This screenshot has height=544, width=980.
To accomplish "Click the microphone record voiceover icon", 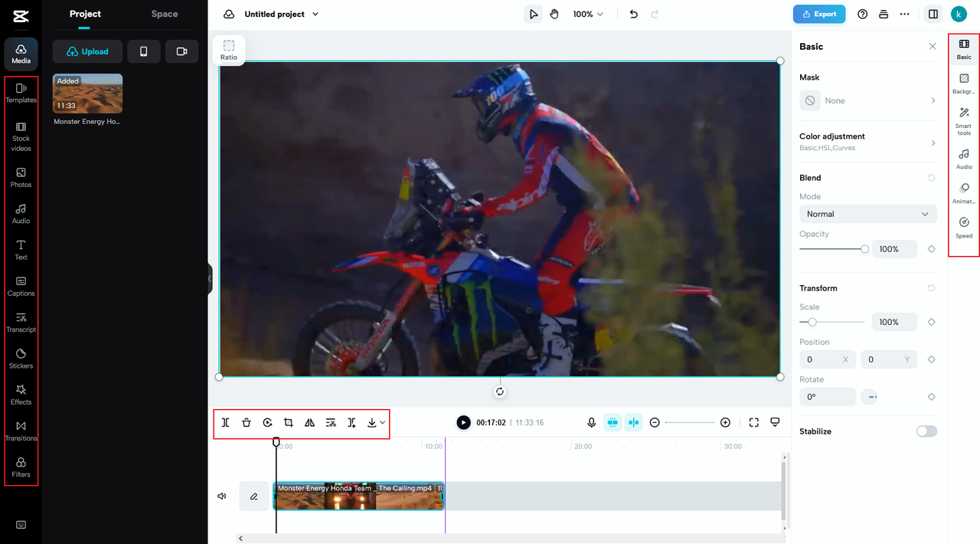I will [x=591, y=422].
